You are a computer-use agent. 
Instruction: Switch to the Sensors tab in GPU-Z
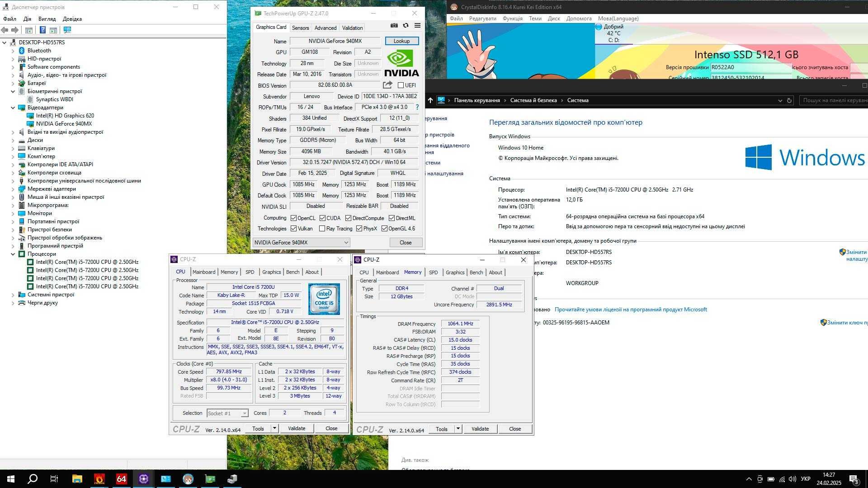(x=300, y=28)
